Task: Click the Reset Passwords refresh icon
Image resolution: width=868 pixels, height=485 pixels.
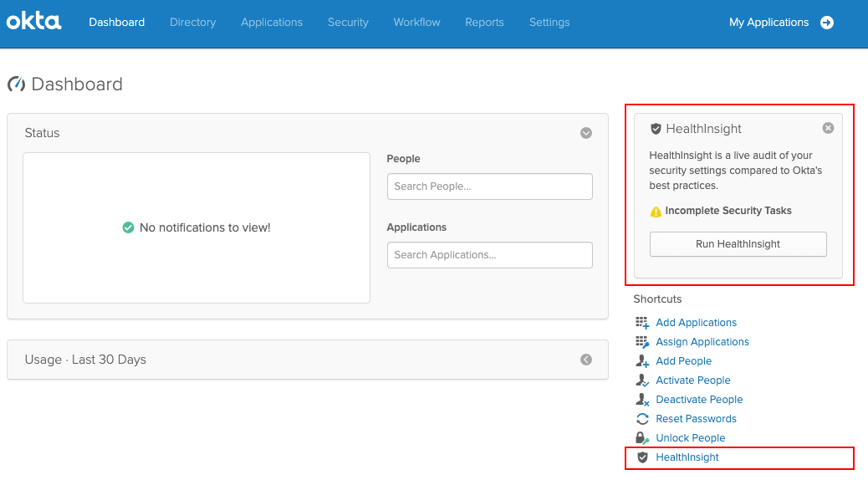Action: click(642, 419)
